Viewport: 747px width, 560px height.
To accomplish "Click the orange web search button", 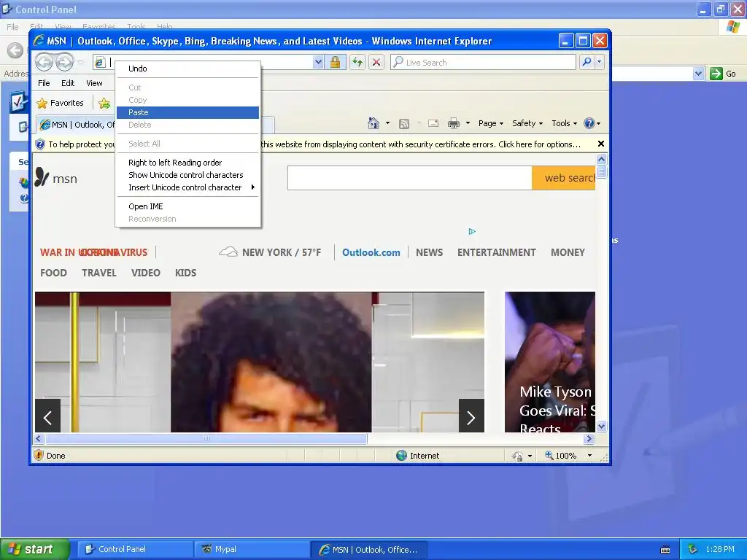I will [564, 178].
